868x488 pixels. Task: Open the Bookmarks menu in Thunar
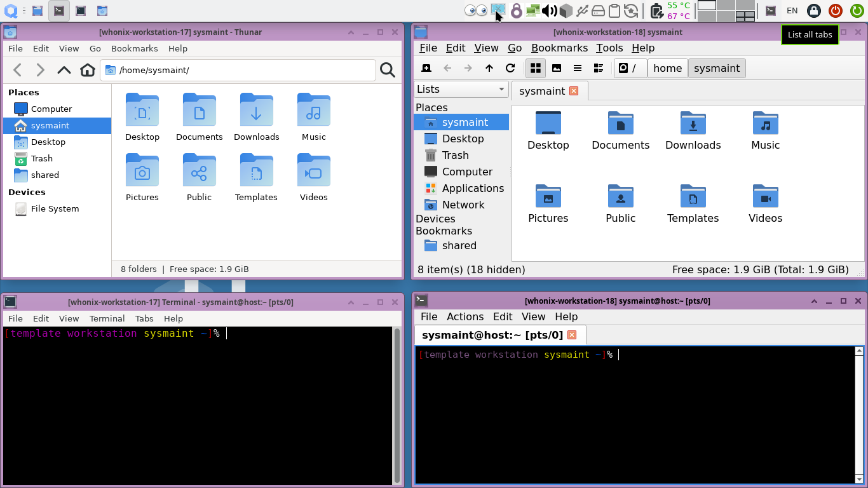coord(134,48)
